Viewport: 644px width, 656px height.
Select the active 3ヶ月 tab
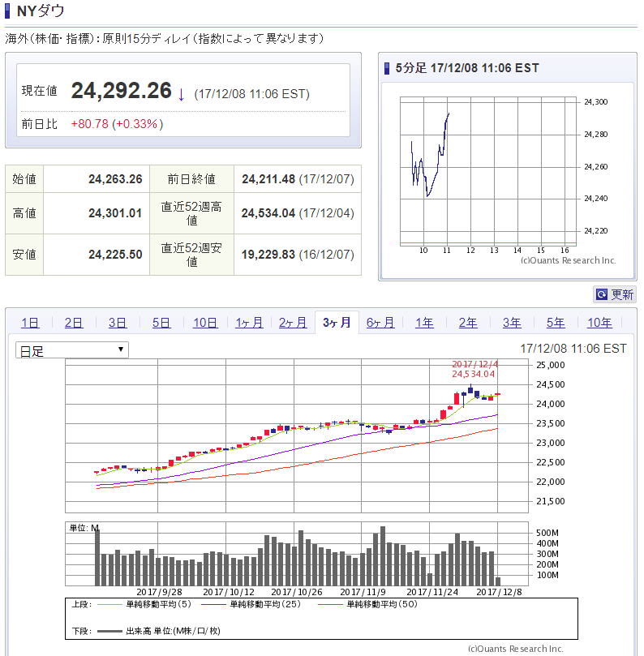click(337, 323)
